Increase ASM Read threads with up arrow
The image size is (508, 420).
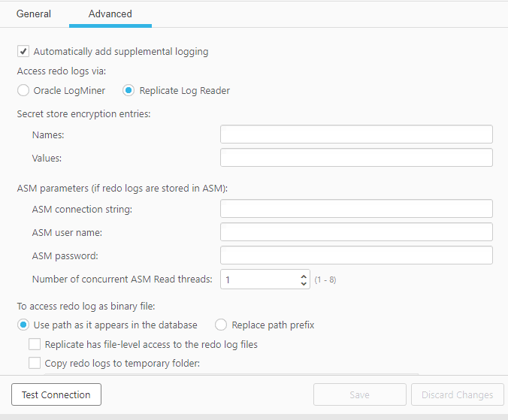(304, 276)
